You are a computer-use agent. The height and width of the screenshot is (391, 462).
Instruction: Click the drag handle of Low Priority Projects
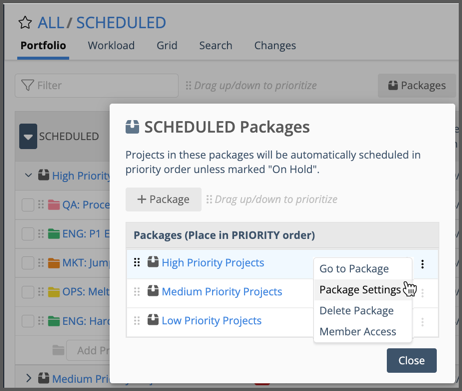click(137, 321)
